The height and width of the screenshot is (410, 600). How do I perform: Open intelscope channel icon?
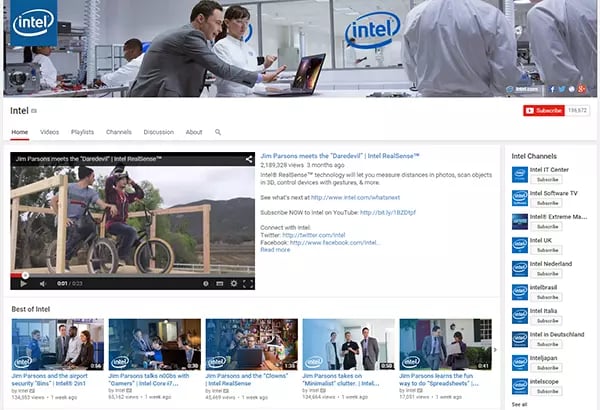coord(520,387)
